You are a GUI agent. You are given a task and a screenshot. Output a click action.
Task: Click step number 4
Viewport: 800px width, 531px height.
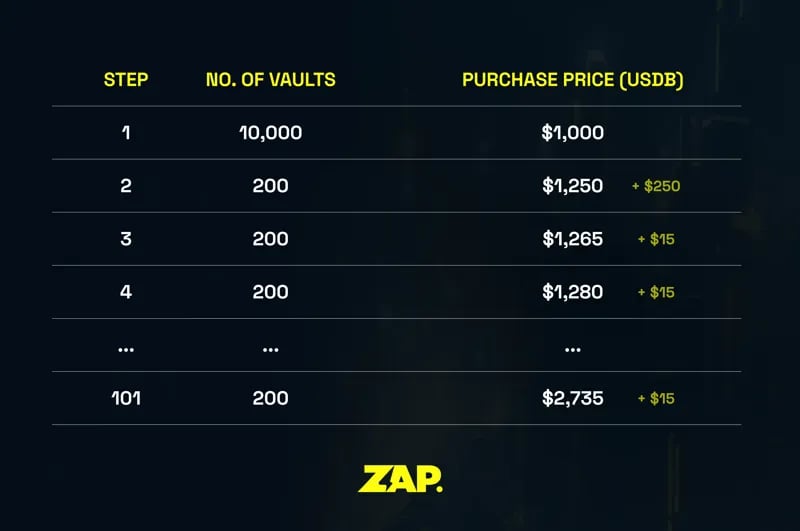pyautogui.click(x=126, y=292)
